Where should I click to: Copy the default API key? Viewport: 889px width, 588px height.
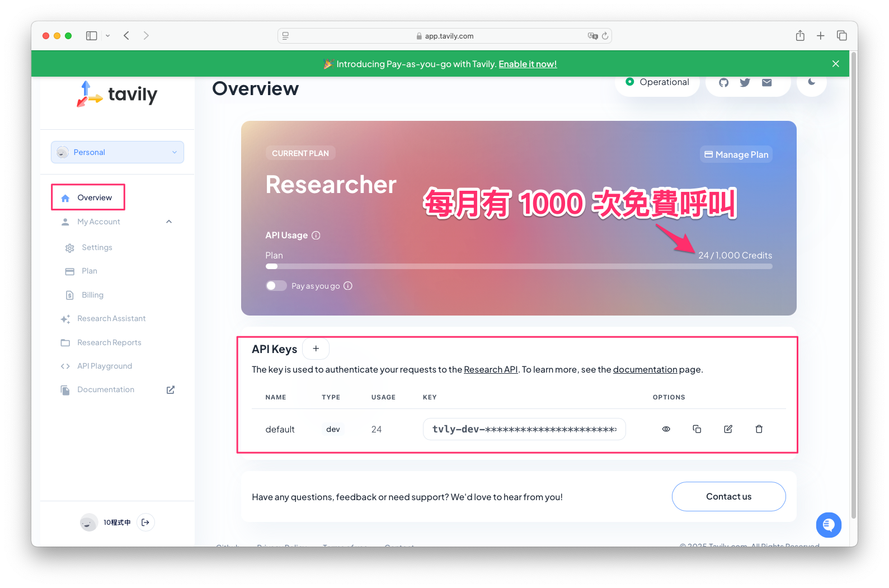[697, 429]
